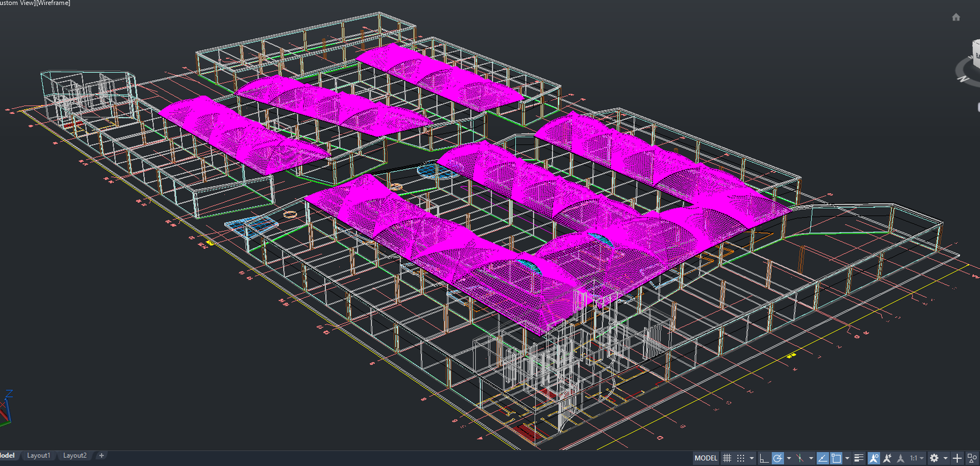Toggle snap mode dotted-grid icon
This screenshot has height=466, width=980.
point(741,458)
